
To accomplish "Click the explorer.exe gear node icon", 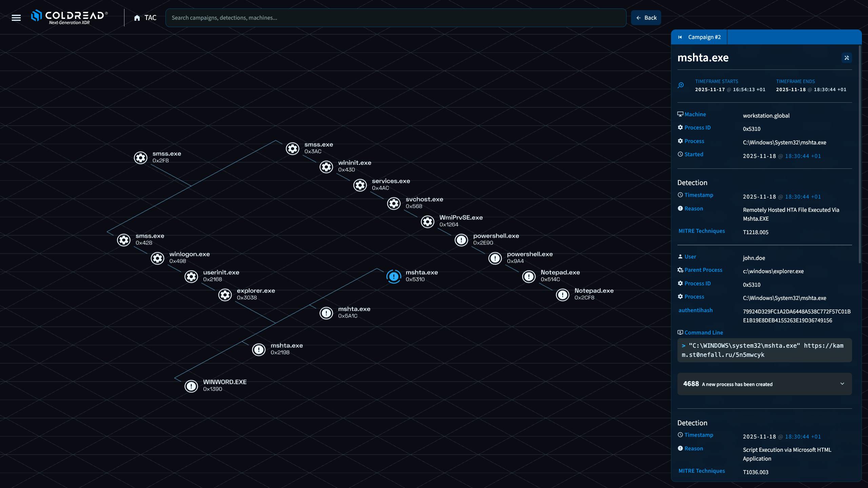I will pos(225,295).
